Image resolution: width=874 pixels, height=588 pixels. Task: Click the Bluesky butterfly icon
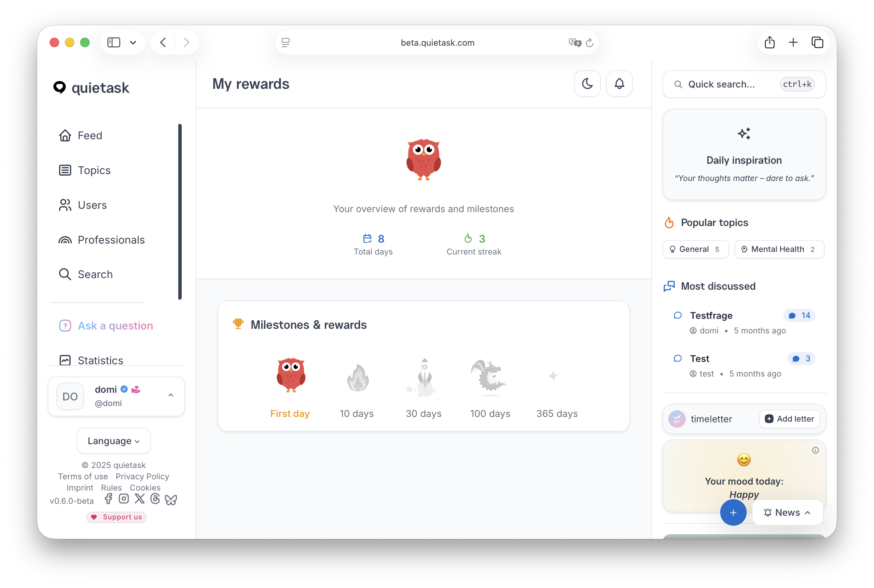(171, 500)
